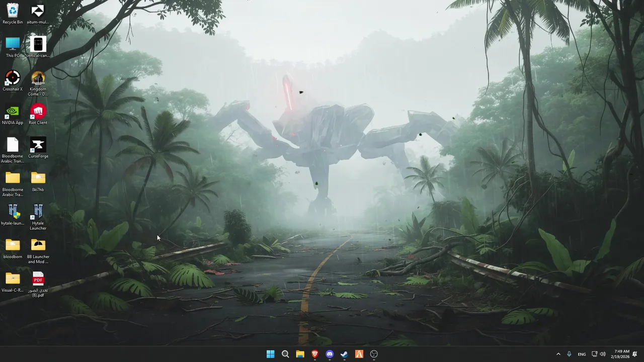The height and width of the screenshot is (362, 644).
Task: Select the bloodborn folder
Action: click(x=13, y=248)
